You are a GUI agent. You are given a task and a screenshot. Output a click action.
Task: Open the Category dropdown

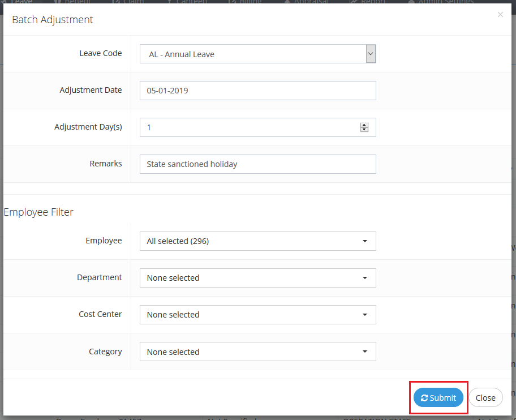[x=257, y=352]
